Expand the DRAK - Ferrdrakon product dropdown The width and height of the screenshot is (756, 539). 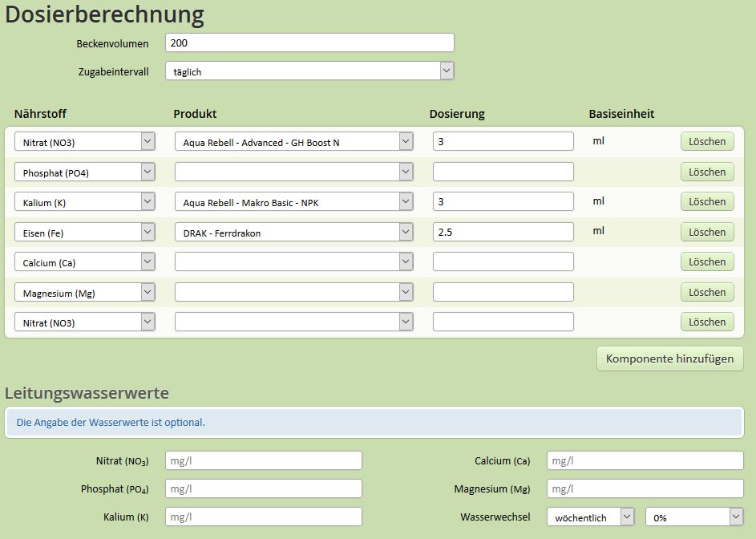tap(294, 233)
